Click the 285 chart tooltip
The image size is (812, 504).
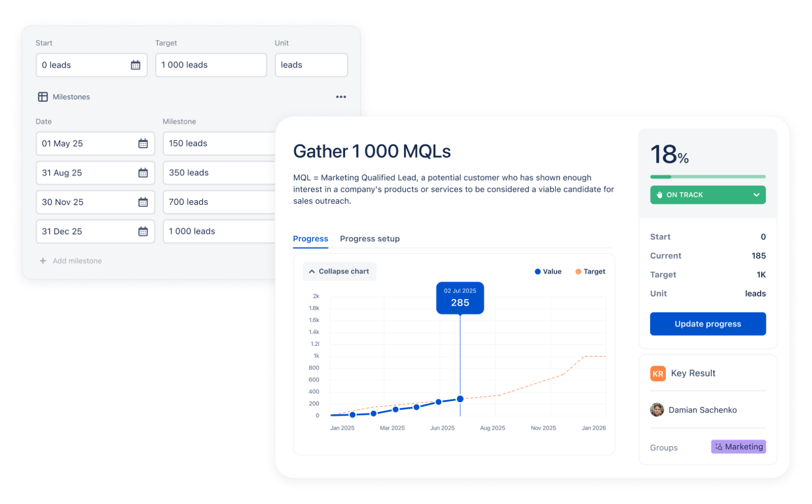460,298
